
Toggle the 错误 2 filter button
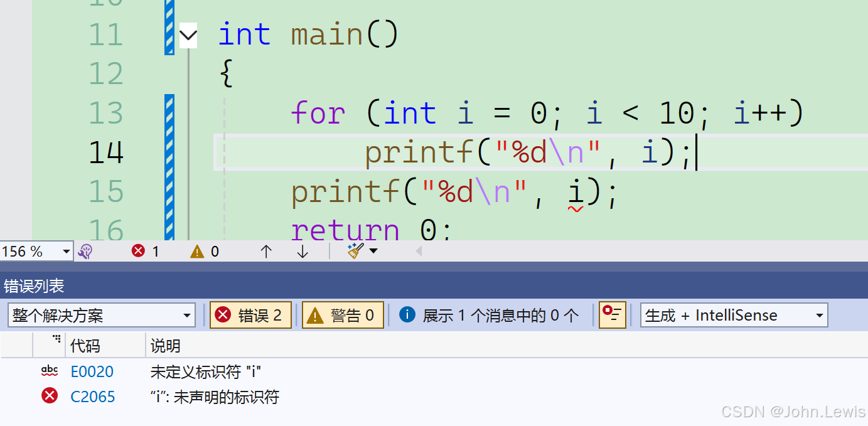point(250,315)
